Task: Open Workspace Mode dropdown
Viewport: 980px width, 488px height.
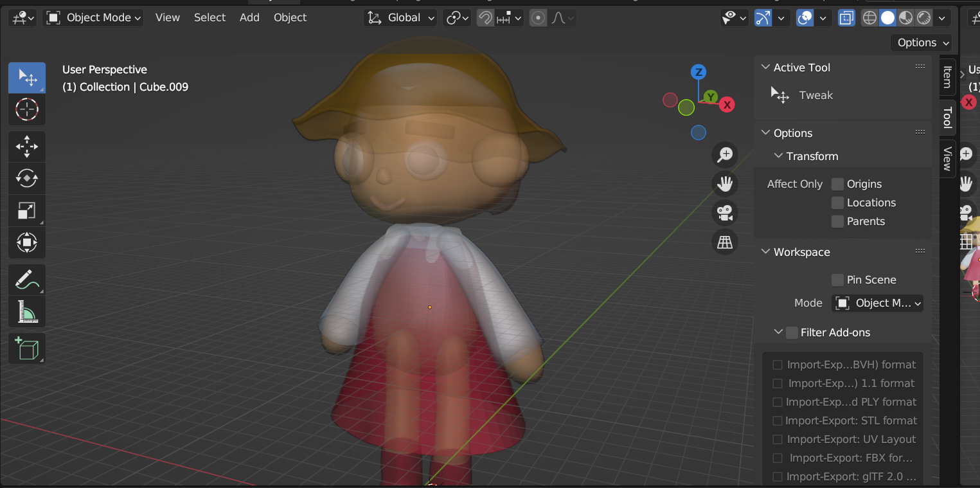Action: click(x=878, y=303)
